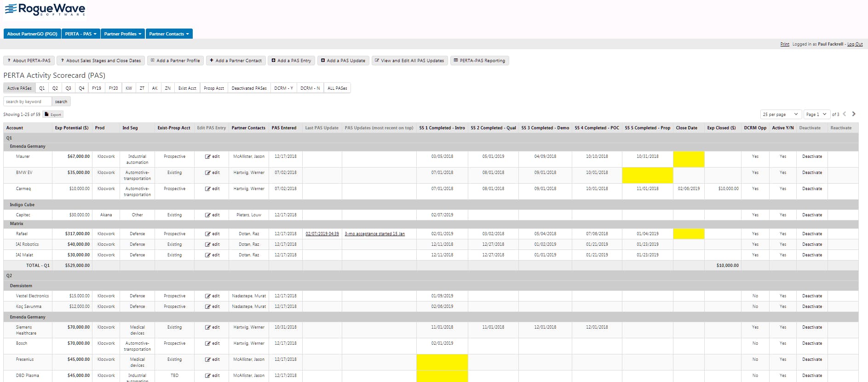Click the edit pencil icon for Siemens Healthcare
The width and height of the screenshot is (868, 382).
coord(208,327)
